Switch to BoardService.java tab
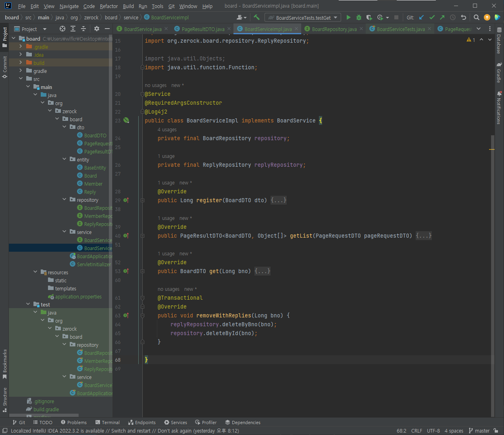 coord(142,29)
